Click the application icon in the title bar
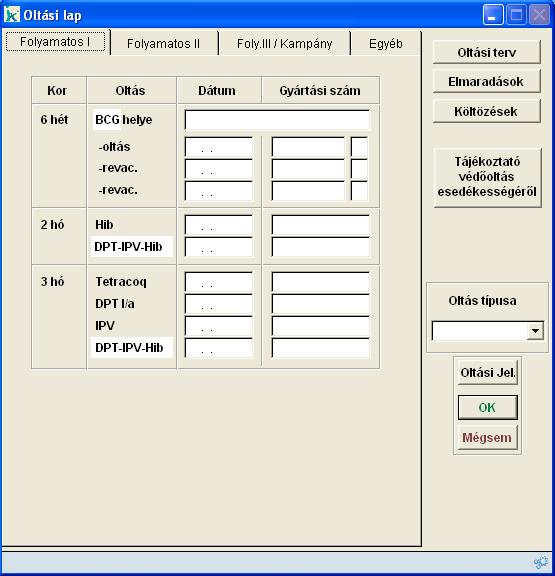Viewport: 555px width, 576px height. (x=12, y=15)
